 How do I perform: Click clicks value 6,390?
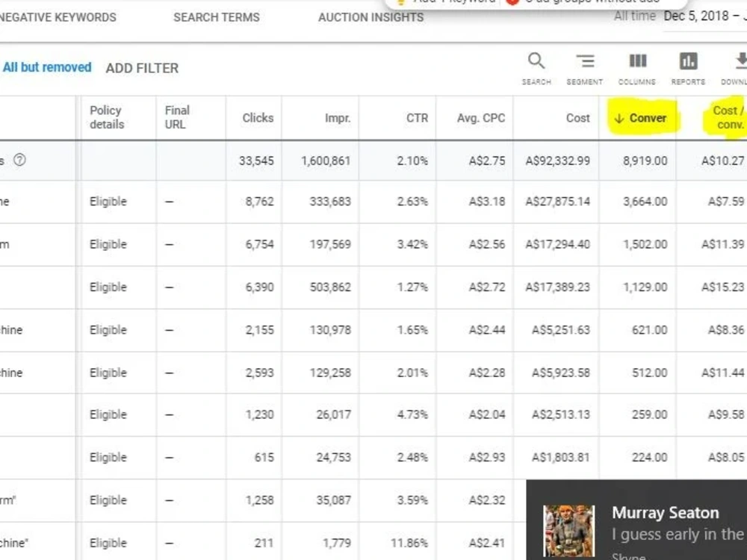[260, 287]
